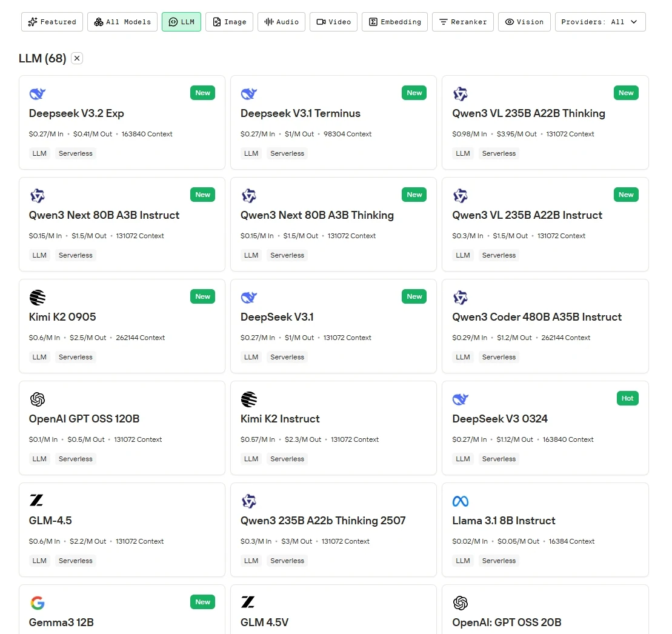672x634 pixels.
Task: Click the OpenAI logo on GPT OSS 120B card
Action: [x=38, y=399]
